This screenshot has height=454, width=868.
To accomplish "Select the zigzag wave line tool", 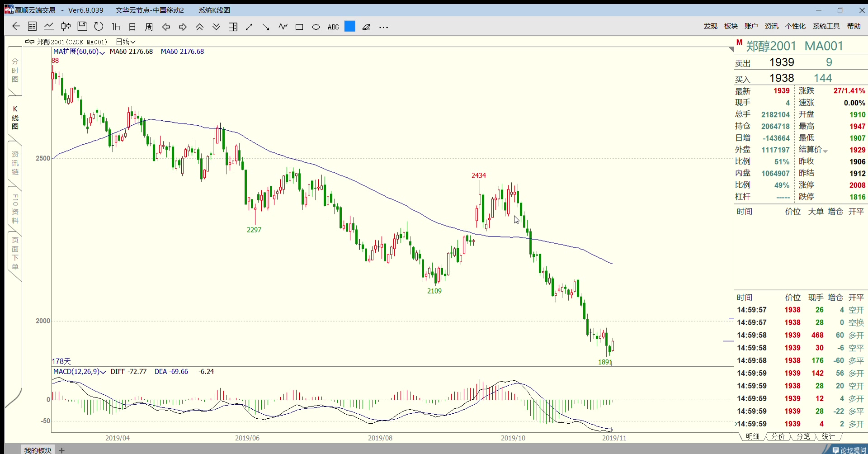I will point(283,27).
